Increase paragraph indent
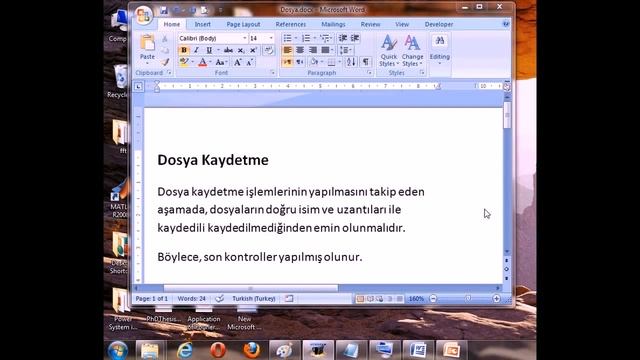Viewport: 640px width, 360px height. [x=355, y=38]
